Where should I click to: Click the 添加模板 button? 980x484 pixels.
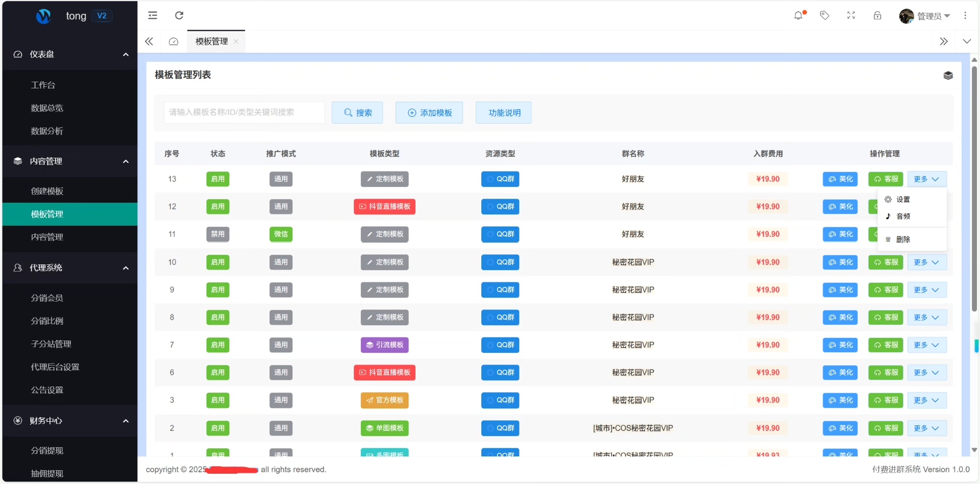point(429,113)
